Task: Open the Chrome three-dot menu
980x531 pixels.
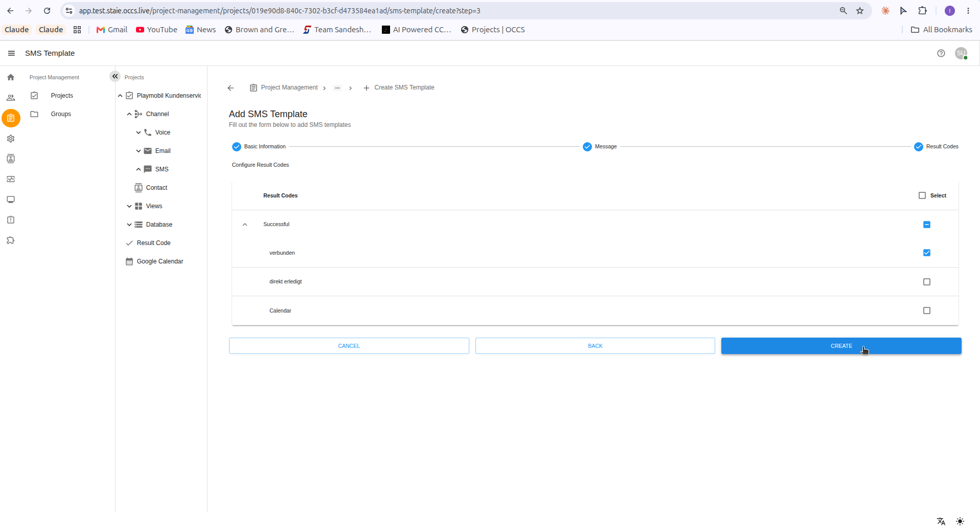Action: click(968, 11)
